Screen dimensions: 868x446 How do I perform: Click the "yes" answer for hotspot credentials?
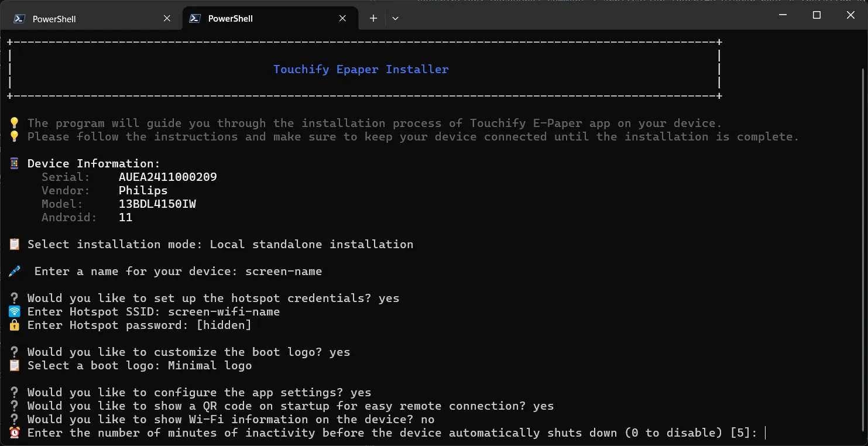click(389, 298)
